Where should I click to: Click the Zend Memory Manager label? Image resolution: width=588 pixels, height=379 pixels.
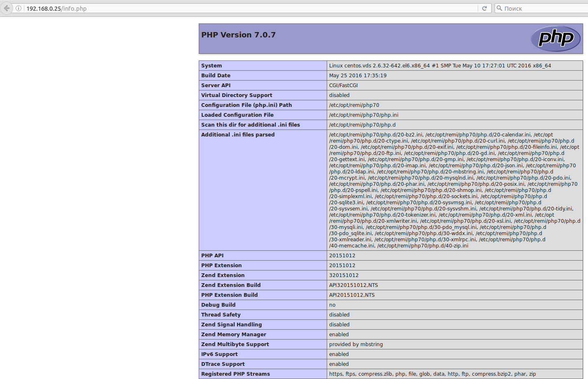click(234, 335)
